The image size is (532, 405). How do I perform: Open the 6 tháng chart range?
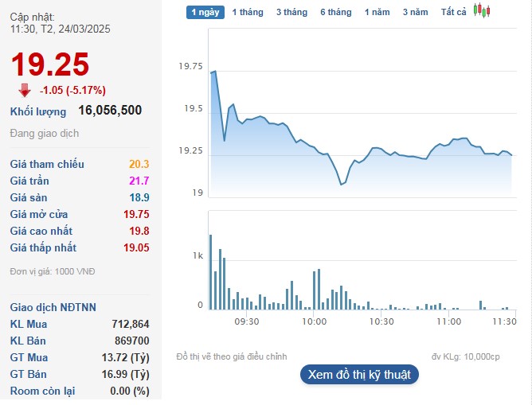pos(335,12)
